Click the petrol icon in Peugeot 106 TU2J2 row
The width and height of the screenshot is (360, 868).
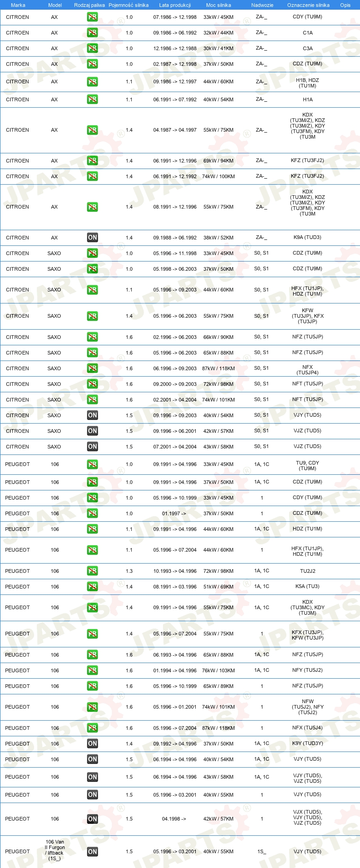pos(93,571)
